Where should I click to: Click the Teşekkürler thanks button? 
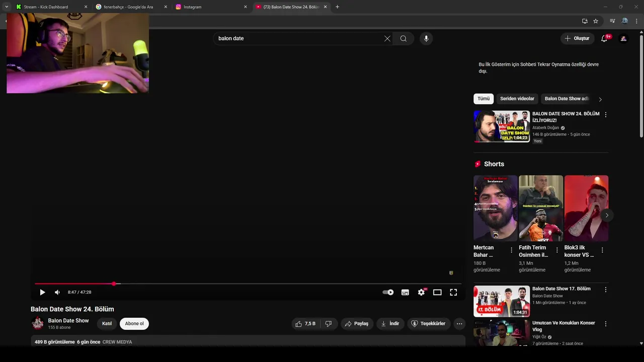pos(429,324)
